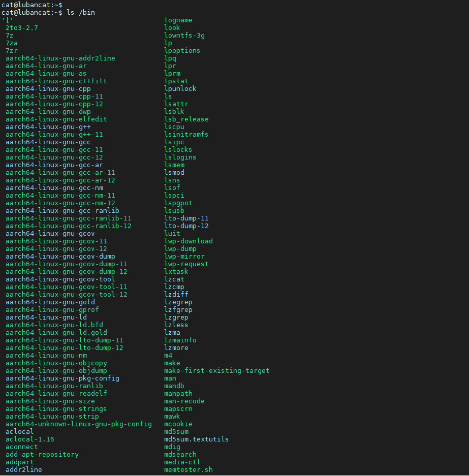Click the aclocal-1.16 filename

point(30,439)
